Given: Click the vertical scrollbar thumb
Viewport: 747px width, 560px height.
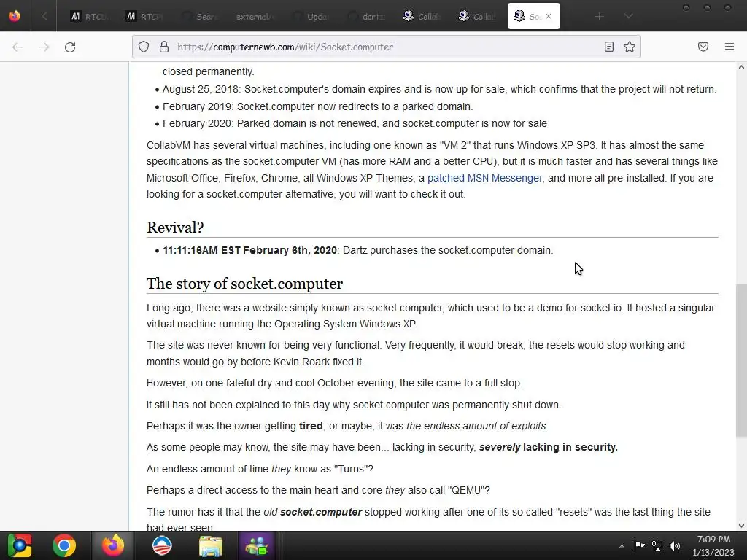Looking at the screenshot, I should click(741, 360).
